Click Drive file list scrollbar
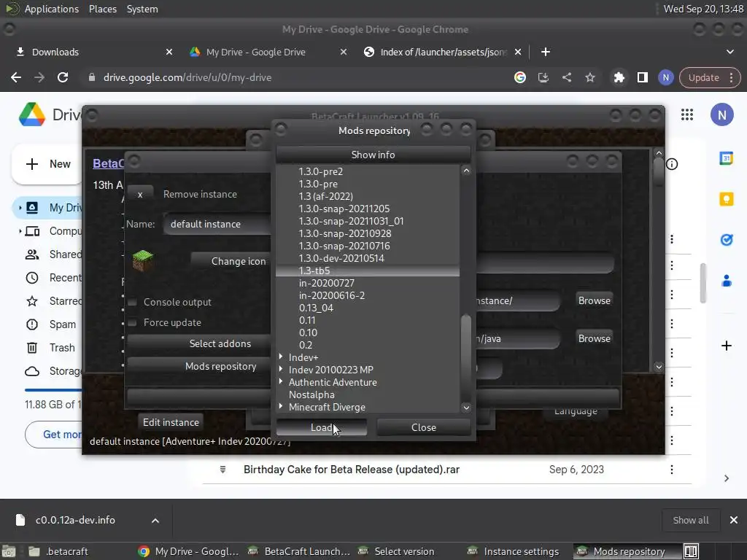 pyautogui.click(x=703, y=283)
